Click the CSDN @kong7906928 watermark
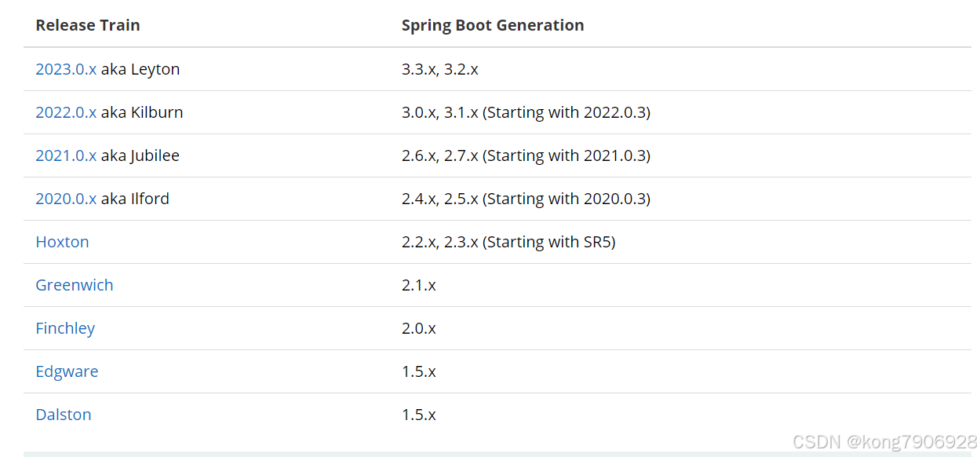This screenshot has width=980, height=457. point(884,441)
